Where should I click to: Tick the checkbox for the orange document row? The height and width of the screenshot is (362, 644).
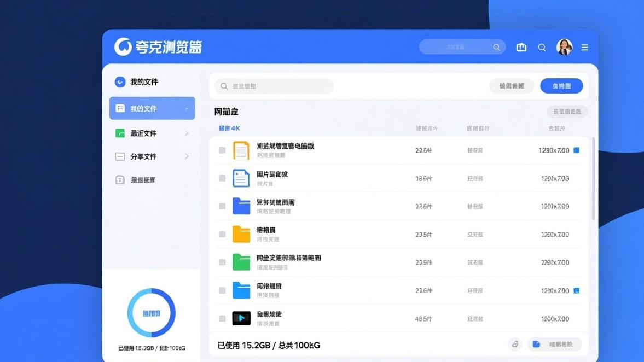[x=222, y=150]
